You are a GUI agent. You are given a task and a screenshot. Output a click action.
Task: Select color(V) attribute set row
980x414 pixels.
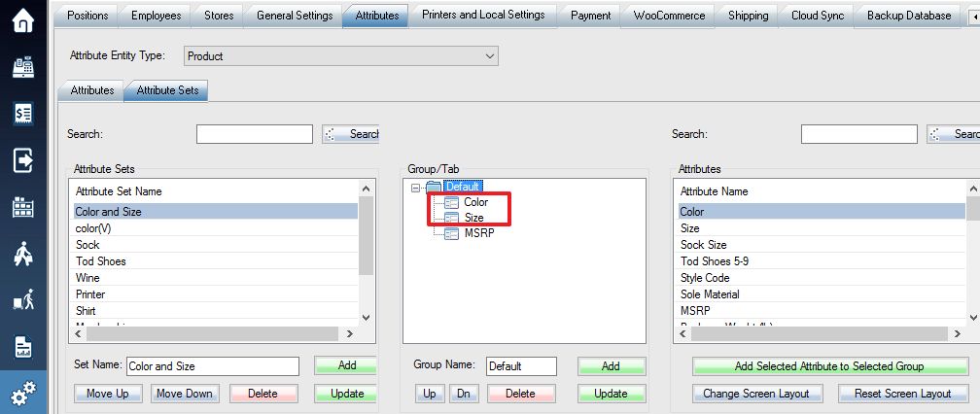pyautogui.click(x=216, y=228)
